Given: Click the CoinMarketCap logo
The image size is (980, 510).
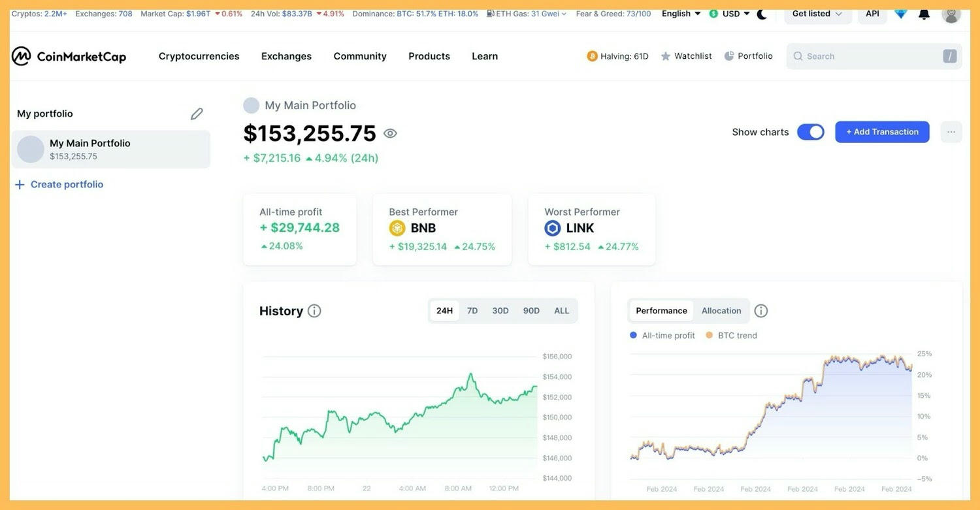Looking at the screenshot, I should click(69, 56).
